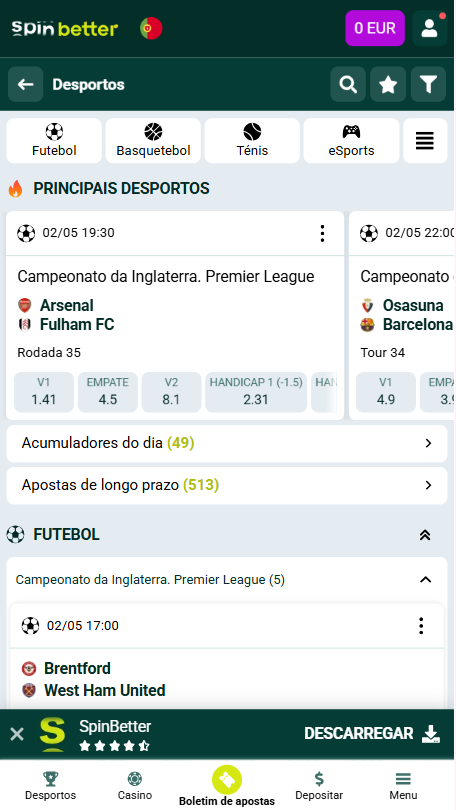This screenshot has height=810, width=456.
Task: Expand Acumuladores do dia row
Action: [227, 443]
